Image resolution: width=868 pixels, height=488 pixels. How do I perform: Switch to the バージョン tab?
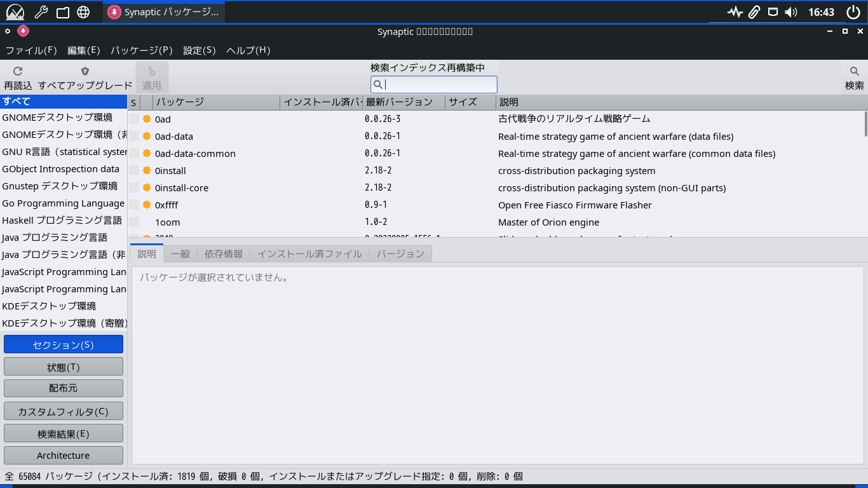[x=400, y=254]
